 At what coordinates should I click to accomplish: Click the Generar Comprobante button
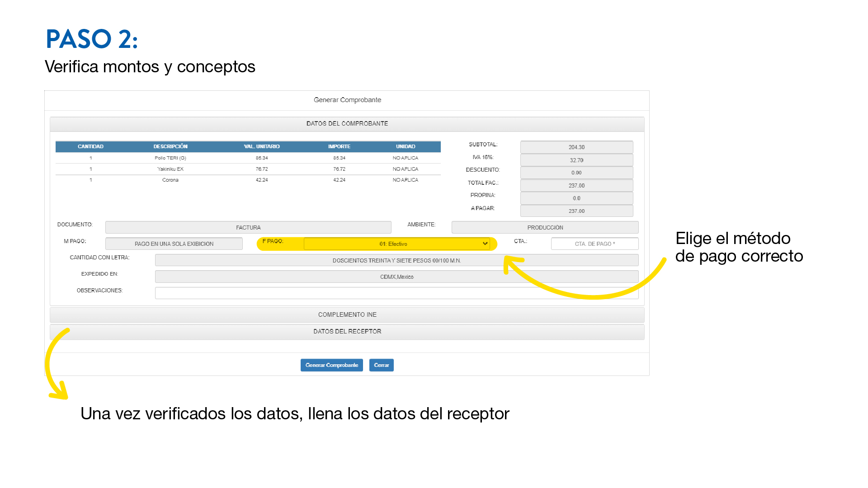coord(331,365)
